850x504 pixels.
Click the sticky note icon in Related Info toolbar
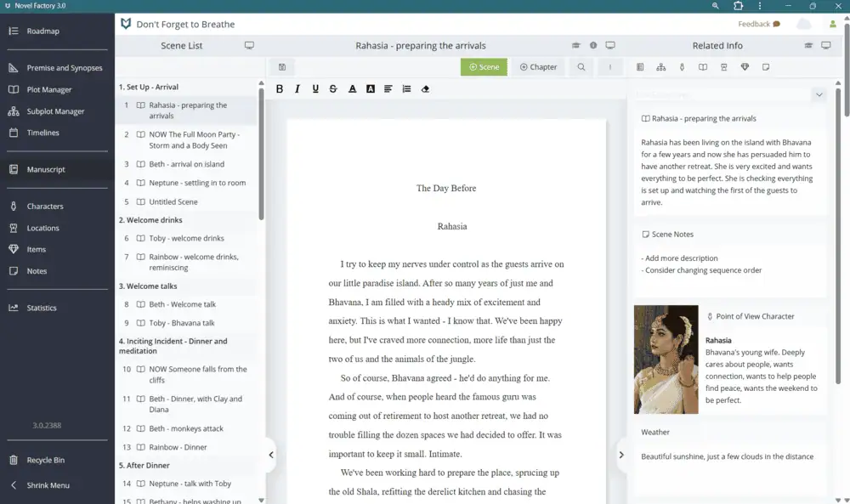click(766, 67)
